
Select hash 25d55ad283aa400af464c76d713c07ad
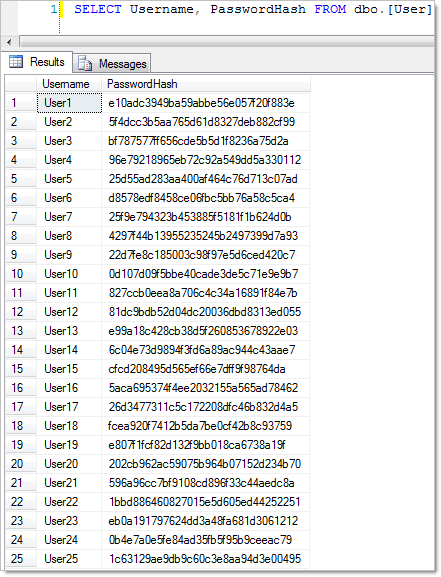pyautogui.click(x=205, y=179)
